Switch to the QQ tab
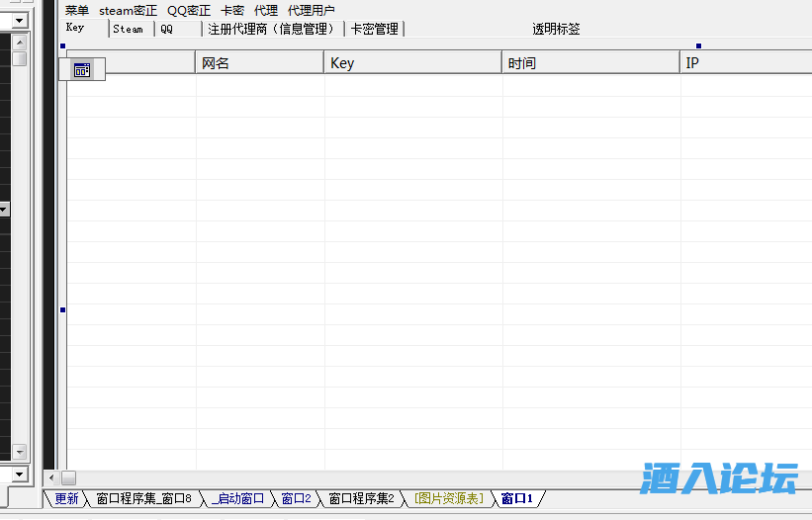812x520 pixels. [x=167, y=30]
